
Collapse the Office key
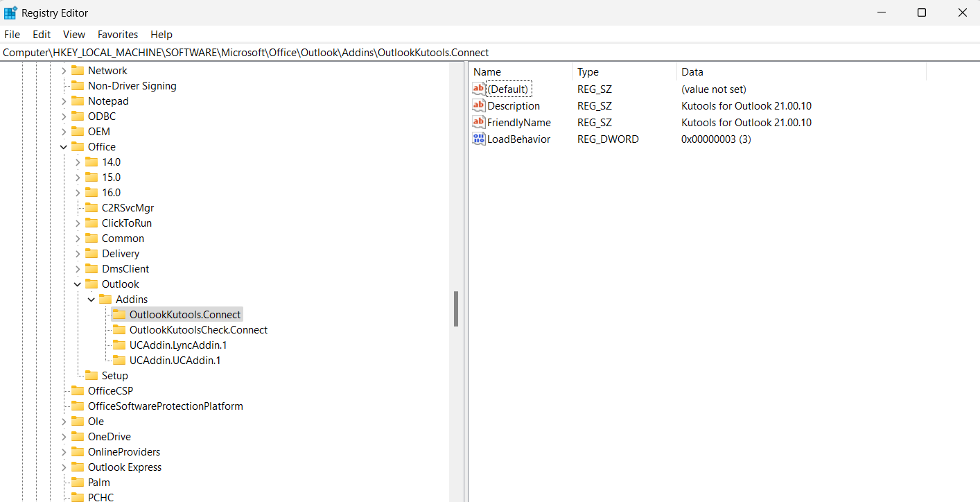coord(64,146)
